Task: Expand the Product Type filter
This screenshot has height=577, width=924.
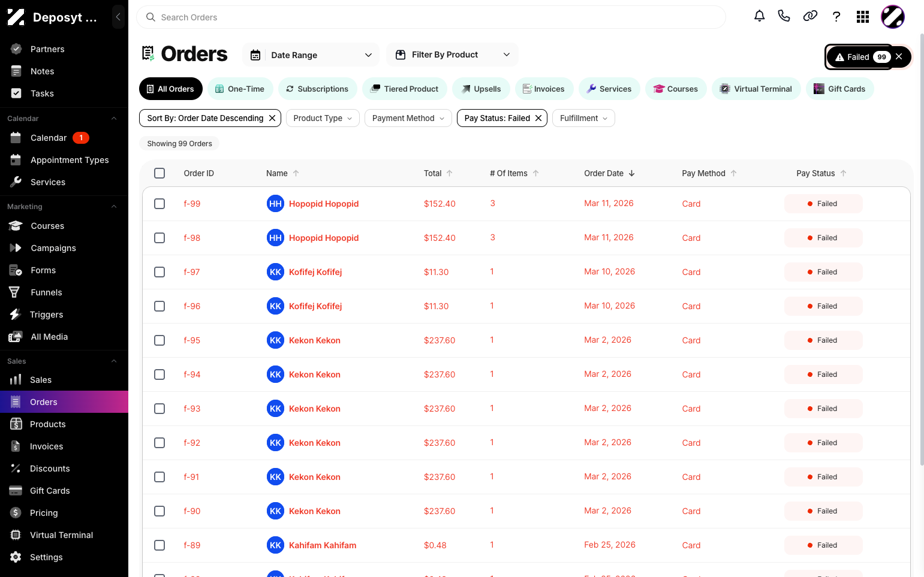Action: [323, 118]
